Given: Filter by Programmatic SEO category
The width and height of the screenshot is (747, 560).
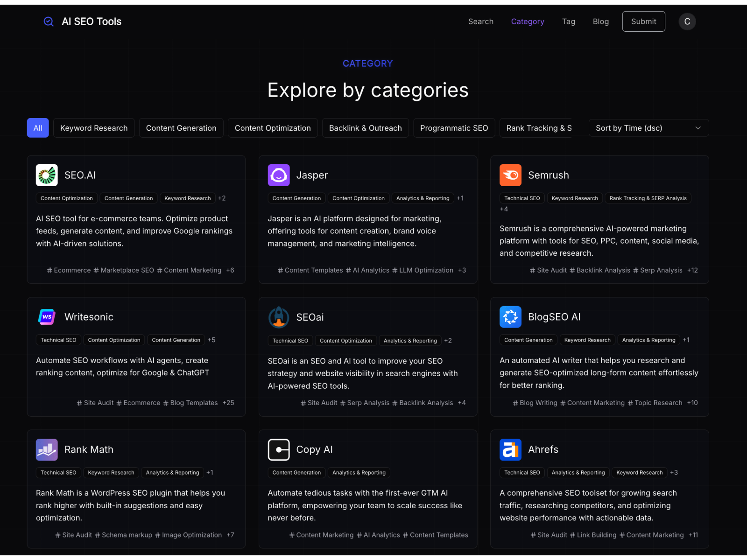Looking at the screenshot, I should pyautogui.click(x=454, y=128).
